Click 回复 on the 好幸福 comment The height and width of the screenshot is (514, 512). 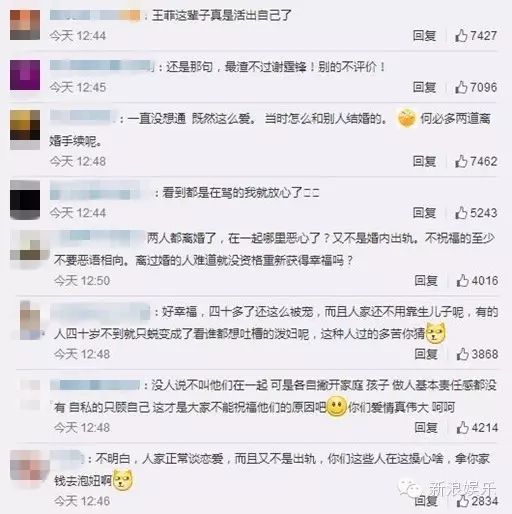426,354
